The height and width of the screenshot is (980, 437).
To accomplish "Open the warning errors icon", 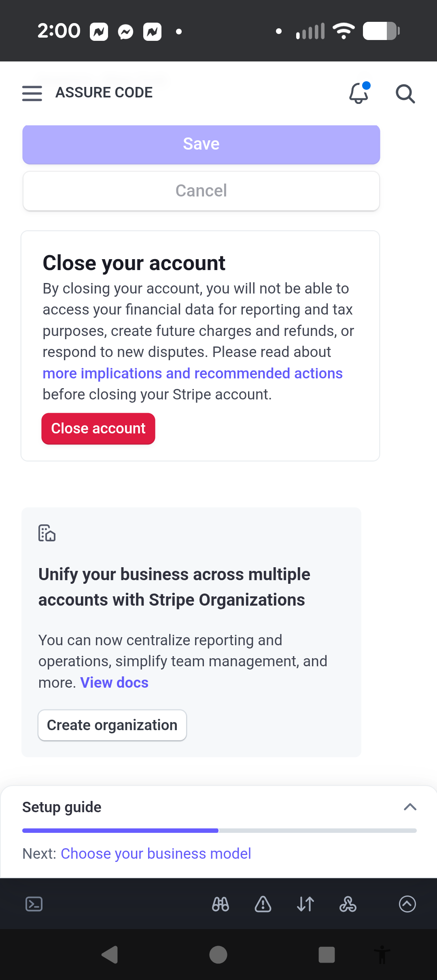I will click(x=263, y=904).
